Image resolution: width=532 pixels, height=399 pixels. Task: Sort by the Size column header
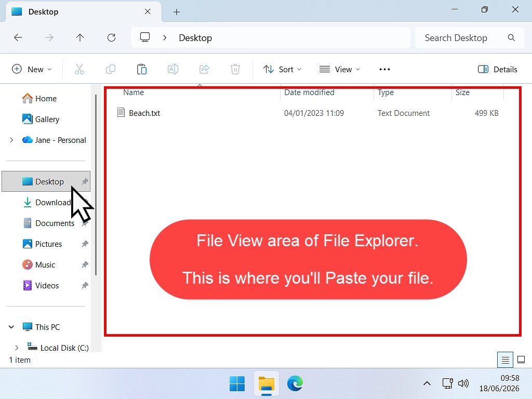pos(462,92)
